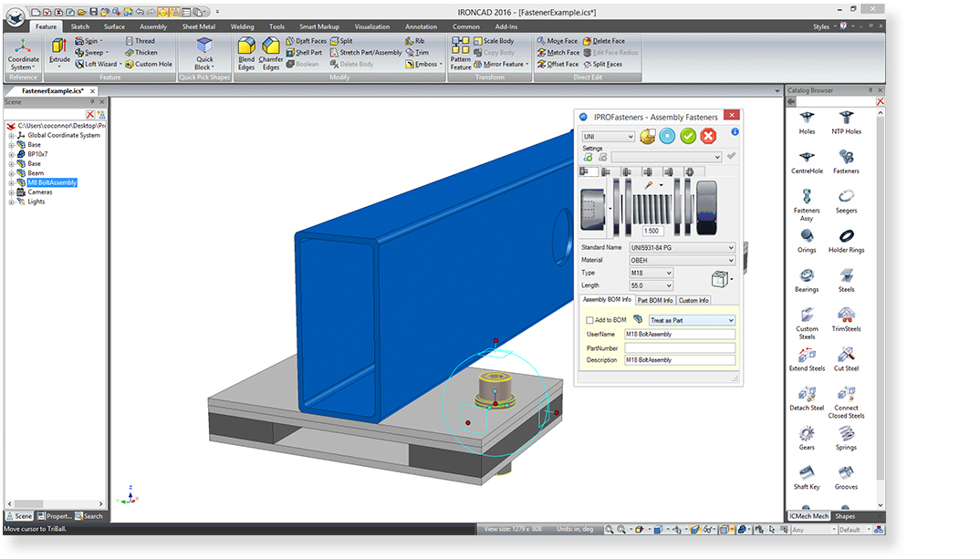Switch to the Shapes catalog tab
This screenshot has width=980, height=559.
[844, 516]
